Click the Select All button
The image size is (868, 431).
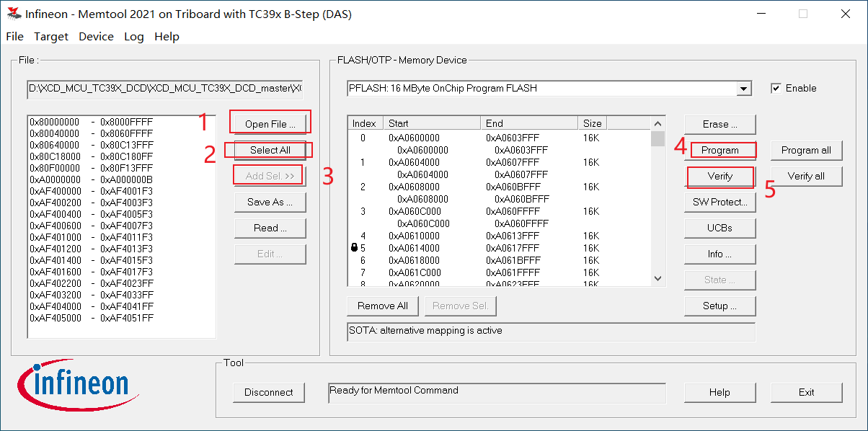270,150
